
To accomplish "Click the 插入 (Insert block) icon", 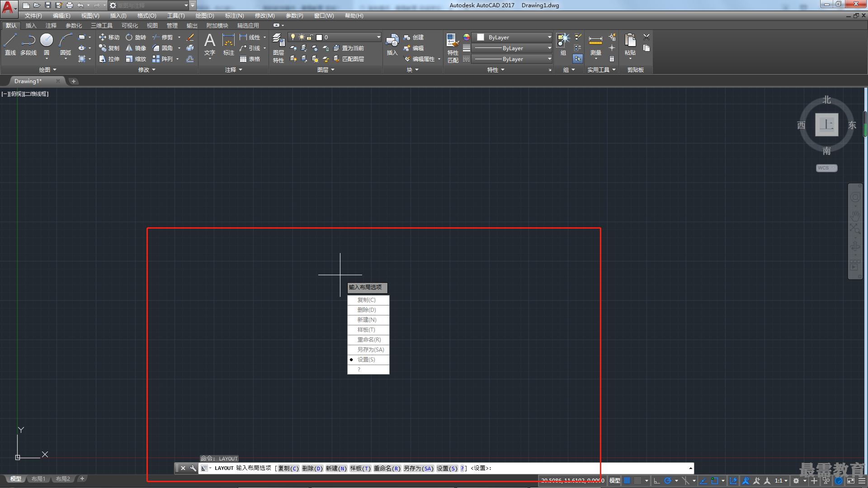I will (392, 44).
